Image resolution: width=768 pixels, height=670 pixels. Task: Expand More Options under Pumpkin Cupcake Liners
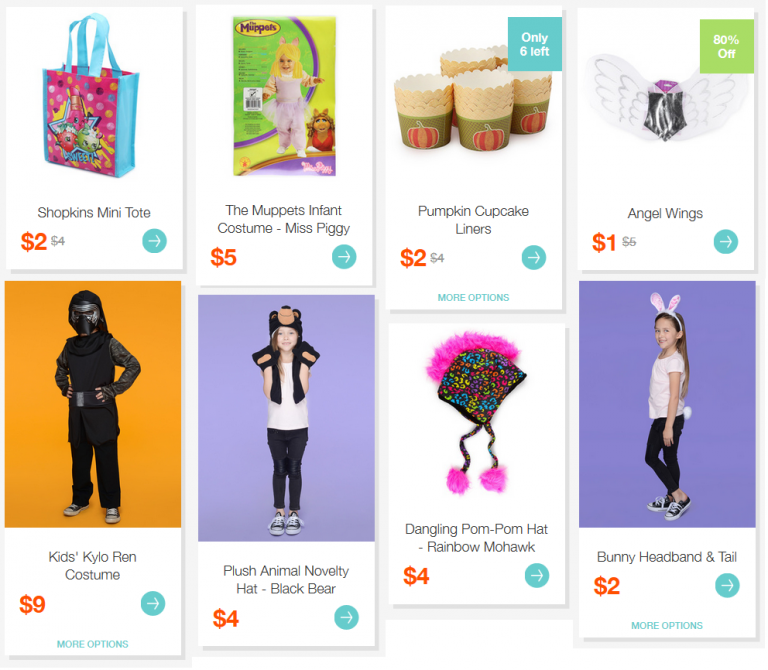tap(473, 297)
